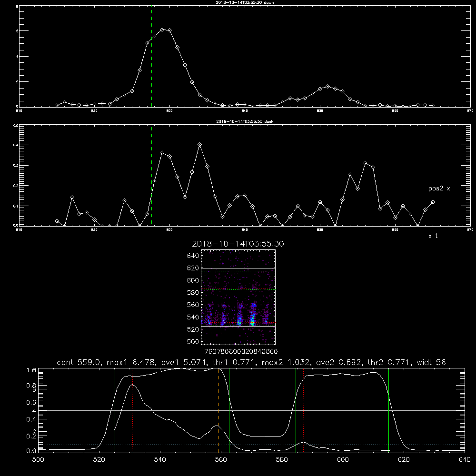Click the heatmap image title '2018-10-14T03:55:30'

238,244
